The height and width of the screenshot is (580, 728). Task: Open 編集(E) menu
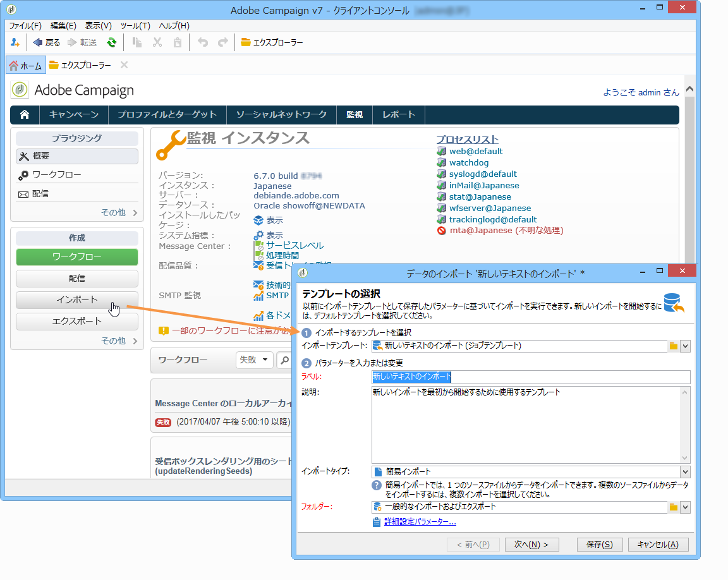[63, 26]
